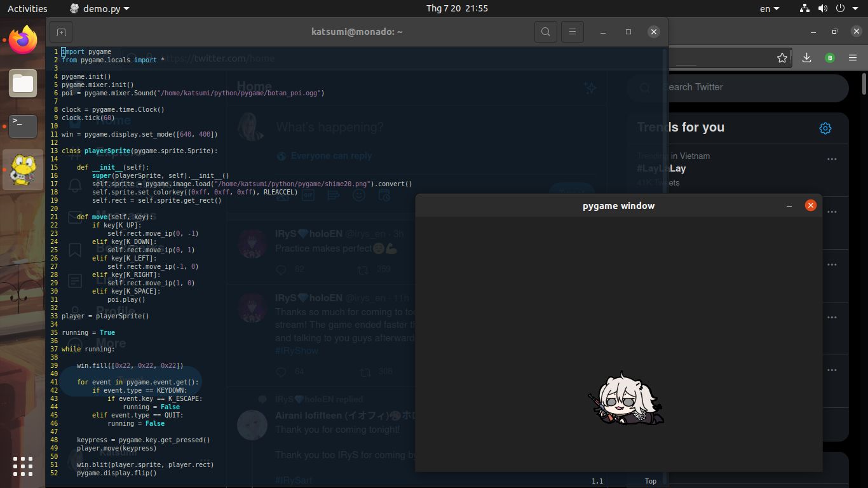Image resolution: width=868 pixels, height=488 pixels.
Task: Attach a GIF using the composer GIF icon
Action: pyautogui.click(x=308, y=196)
